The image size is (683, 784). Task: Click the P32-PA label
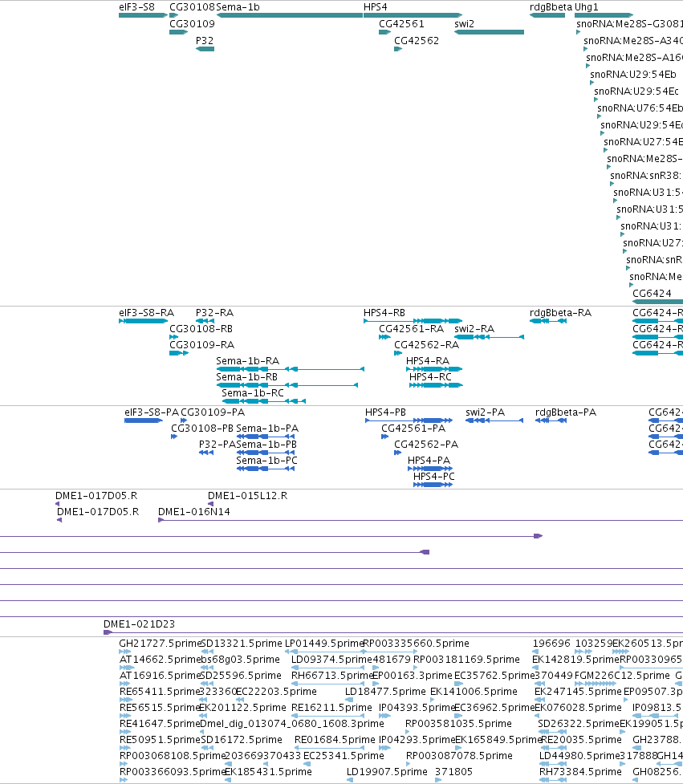tap(218, 445)
